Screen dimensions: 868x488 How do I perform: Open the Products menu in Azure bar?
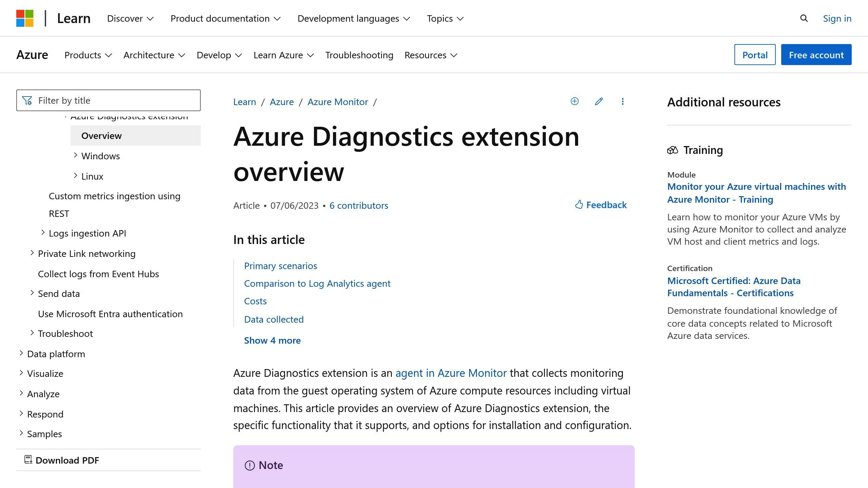click(88, 55)
